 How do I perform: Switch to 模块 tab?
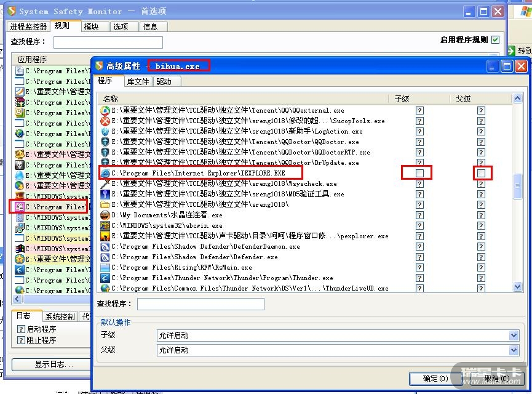95,26
